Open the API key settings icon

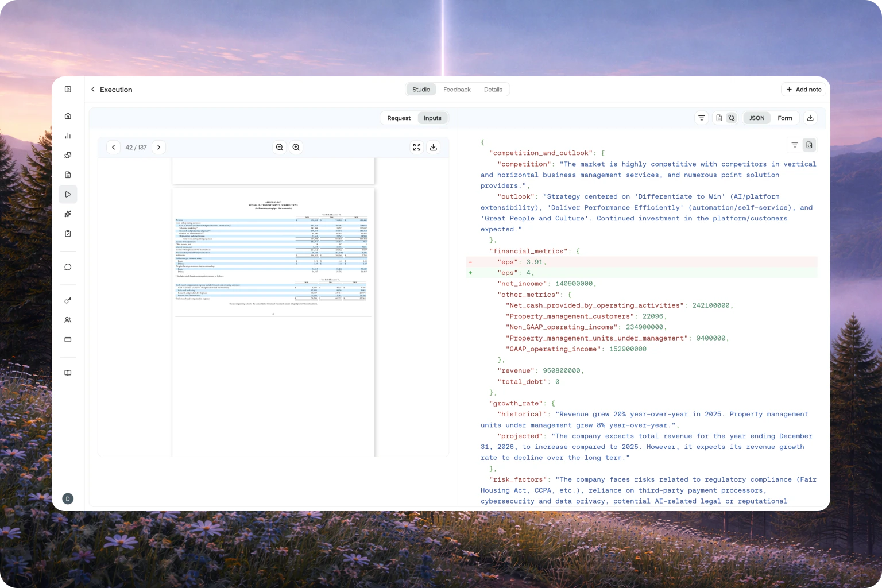tap(68, 300)
